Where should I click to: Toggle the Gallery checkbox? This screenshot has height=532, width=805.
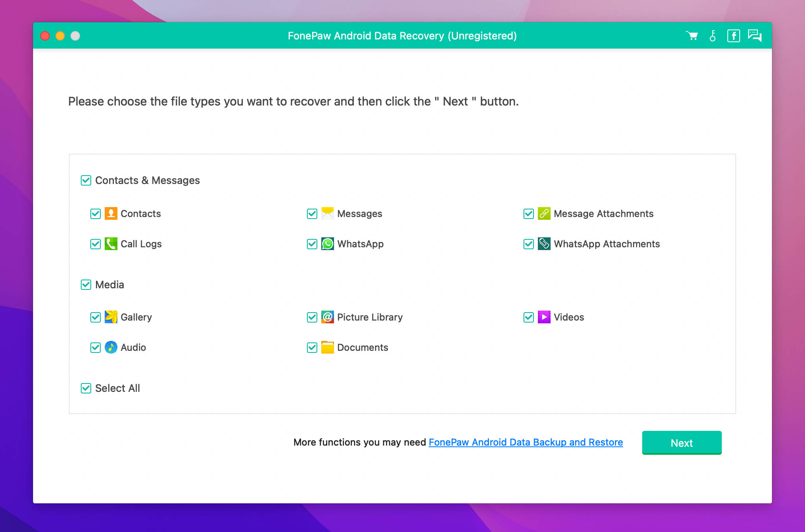pos(96,317)
